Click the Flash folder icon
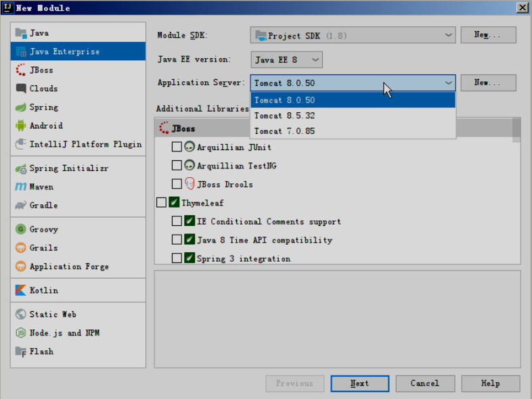The height and width of the screenshot is (399, 532). [21, 352]
